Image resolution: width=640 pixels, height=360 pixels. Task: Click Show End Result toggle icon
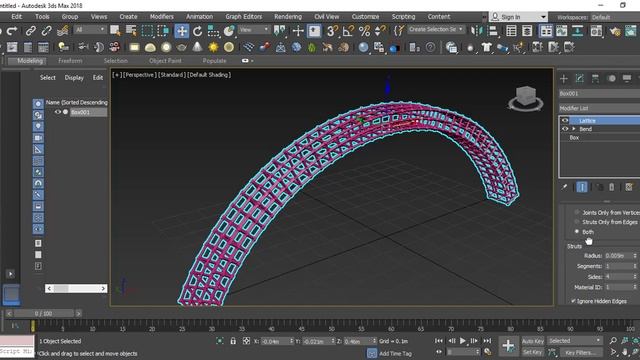[x=582, y=187]
